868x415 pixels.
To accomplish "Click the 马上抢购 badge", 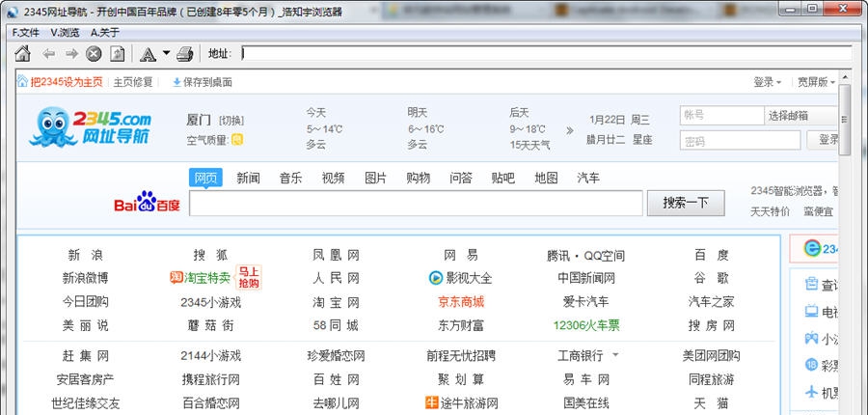I will pos(249,277).
